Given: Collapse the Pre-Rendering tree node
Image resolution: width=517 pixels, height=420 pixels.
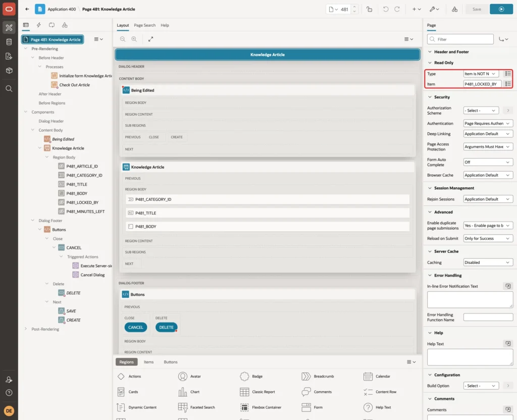Looking at the screenshot, I should [x=26, y=49].
